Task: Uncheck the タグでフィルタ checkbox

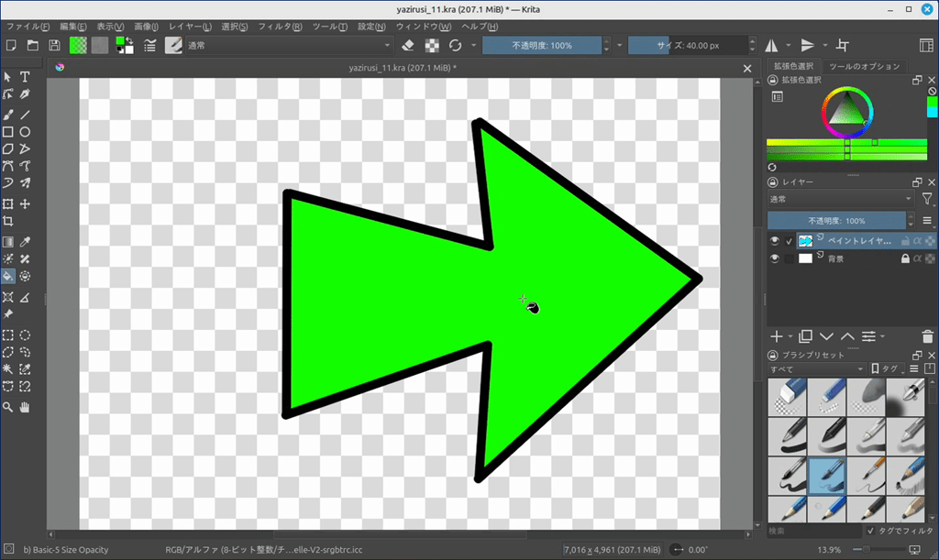Action: click(870, 531)
